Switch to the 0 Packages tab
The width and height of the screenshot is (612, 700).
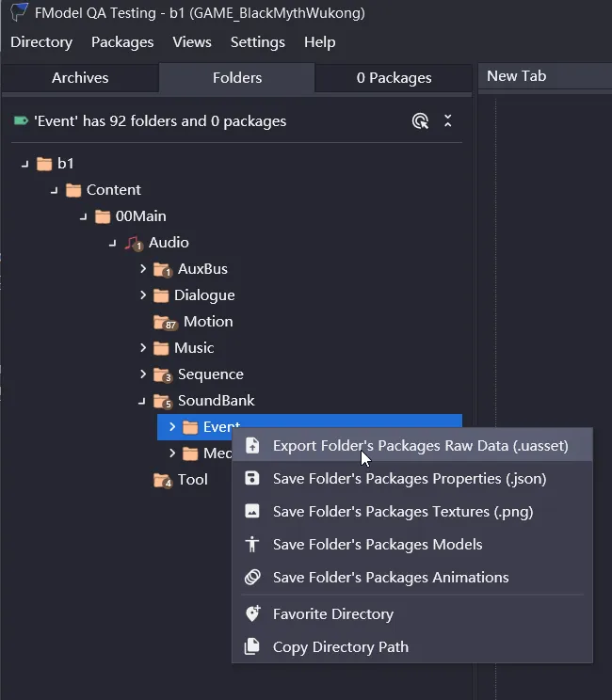tap(394, 78)
